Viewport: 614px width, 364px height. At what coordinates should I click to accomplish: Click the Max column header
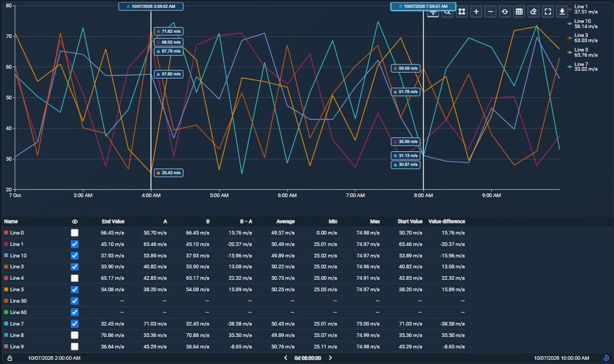(x=375, y=222)
